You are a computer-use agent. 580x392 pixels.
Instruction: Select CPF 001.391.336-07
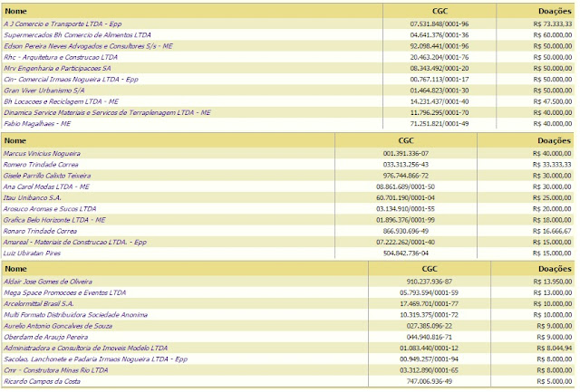[406, 153]
